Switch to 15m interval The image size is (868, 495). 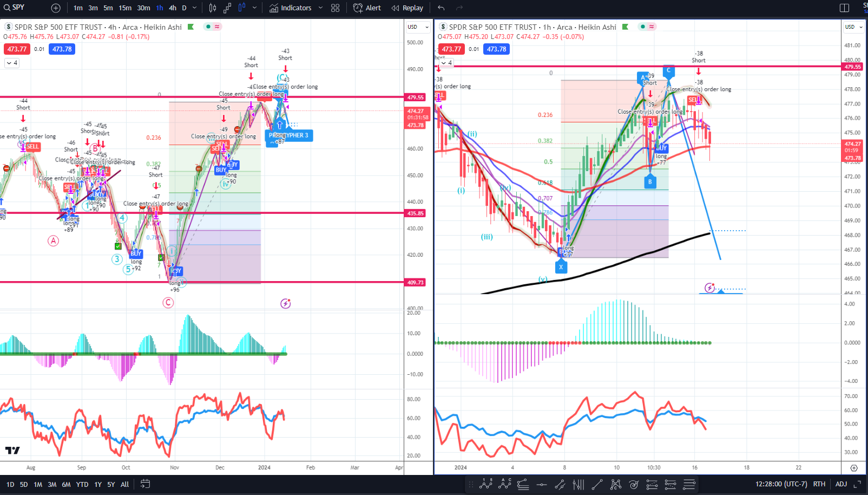125,8
